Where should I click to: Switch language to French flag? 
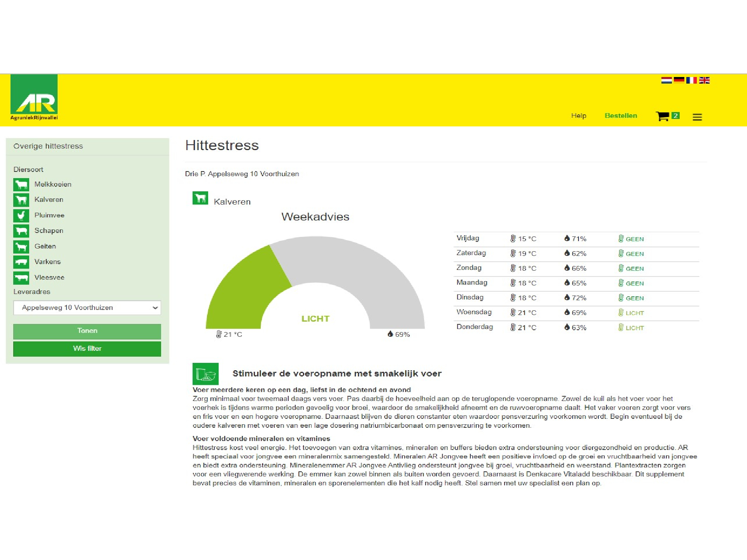691,80
